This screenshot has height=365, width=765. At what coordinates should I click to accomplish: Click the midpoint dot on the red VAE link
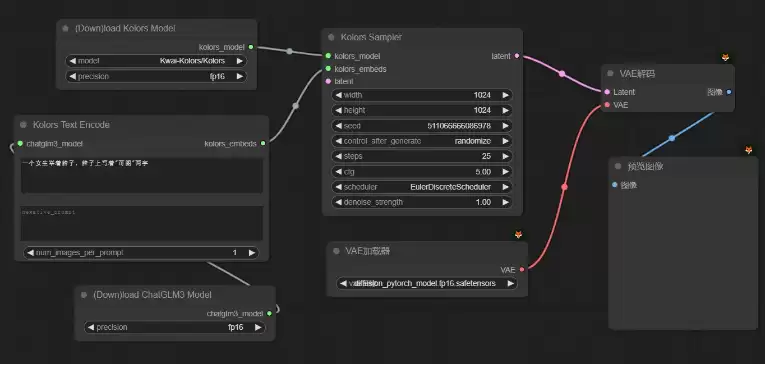point(564,187)
